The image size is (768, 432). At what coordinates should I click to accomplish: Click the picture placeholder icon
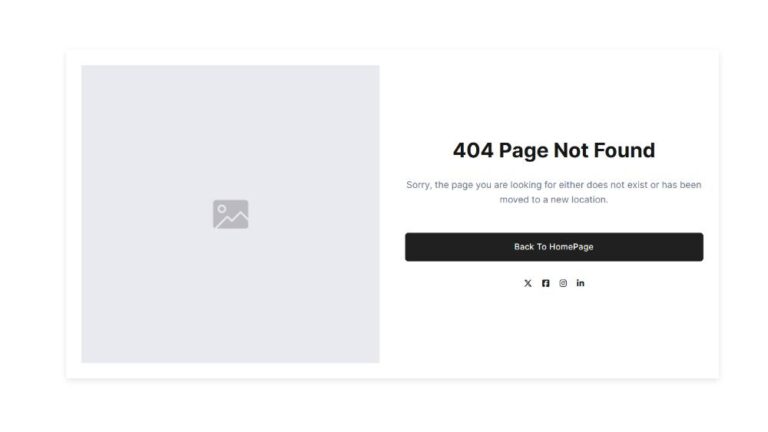pos(230,214)
